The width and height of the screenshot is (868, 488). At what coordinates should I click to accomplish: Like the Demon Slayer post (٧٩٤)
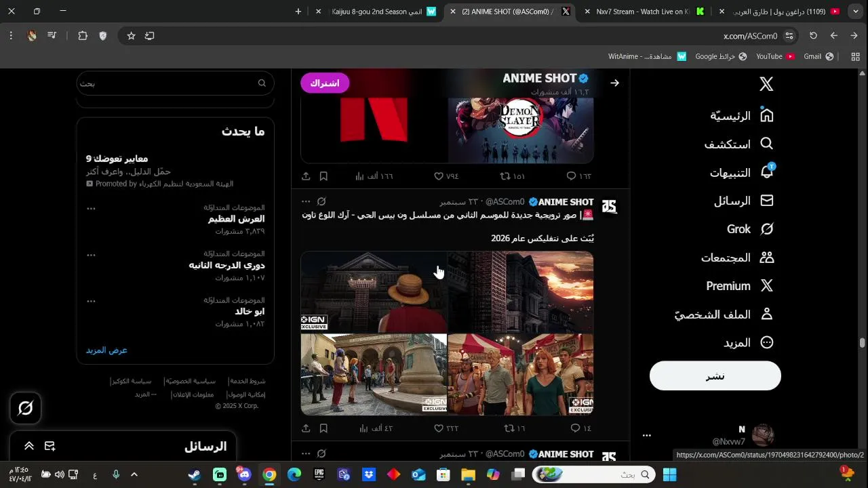(x=446, y=176)
